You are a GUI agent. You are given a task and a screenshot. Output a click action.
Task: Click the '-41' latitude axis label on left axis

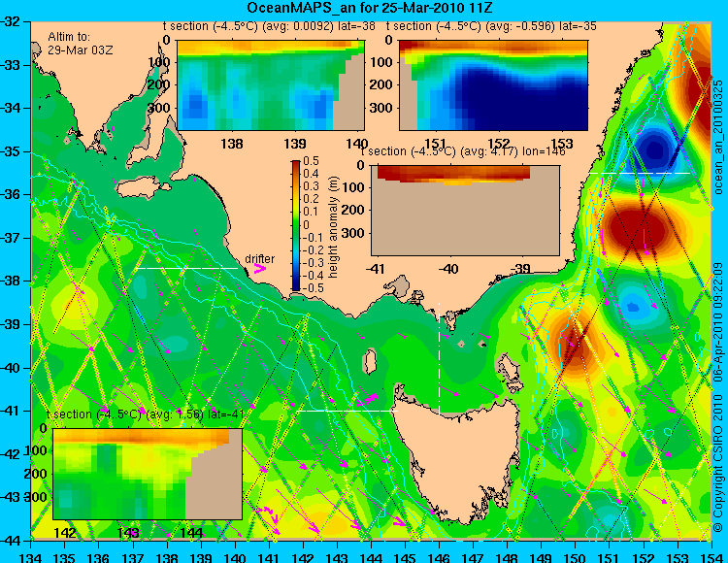[x=11, y=412]
